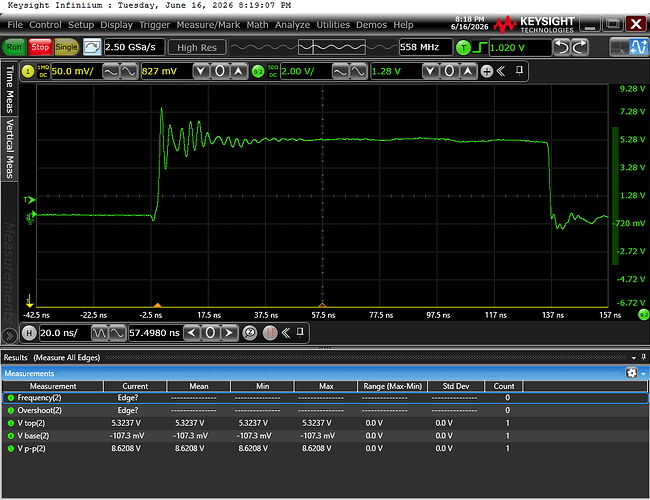Click the horizontal zoom-in single-wave button
This screenshot has height=500, width=650.
(117, 333)
